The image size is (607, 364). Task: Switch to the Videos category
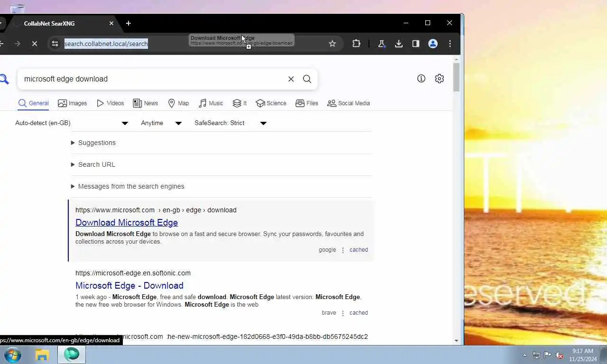pyautogui.click(x=110, y=103)
